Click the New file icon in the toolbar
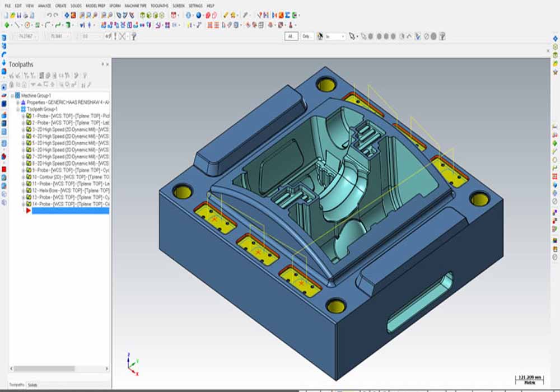Viewport: 560px width, 392px height. pos(6,15)
